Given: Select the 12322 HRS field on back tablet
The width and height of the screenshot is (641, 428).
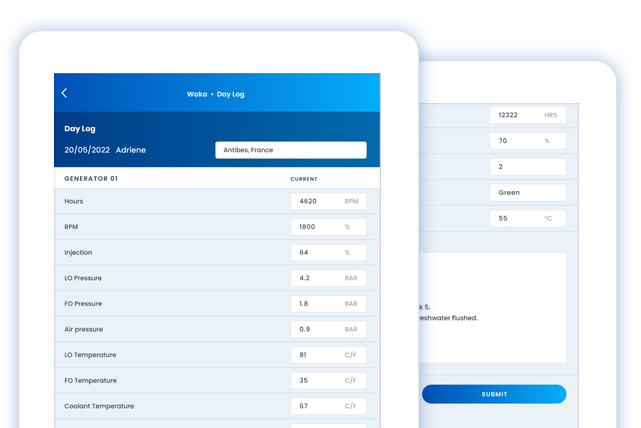Looking at the screenshot, I should pos(528,115).
